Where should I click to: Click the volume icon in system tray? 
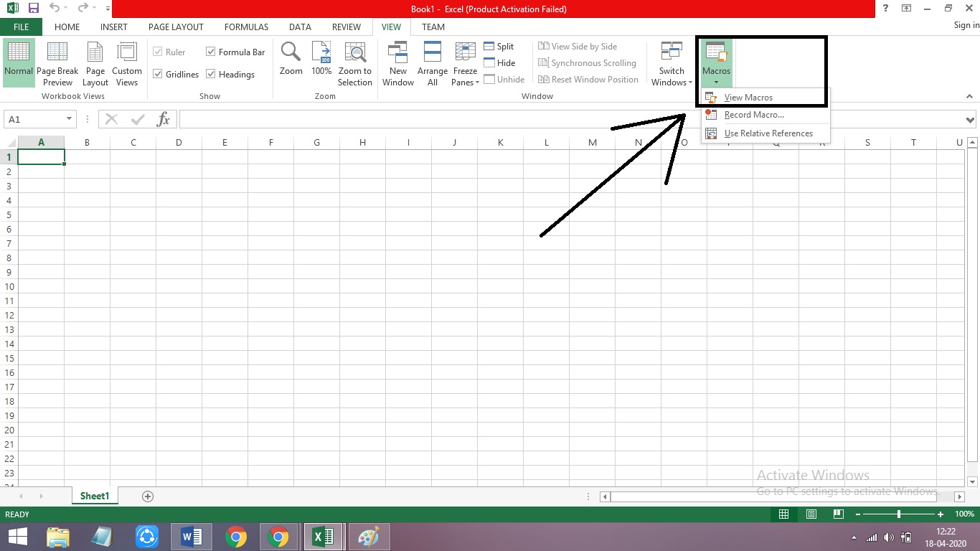[889, 537]
